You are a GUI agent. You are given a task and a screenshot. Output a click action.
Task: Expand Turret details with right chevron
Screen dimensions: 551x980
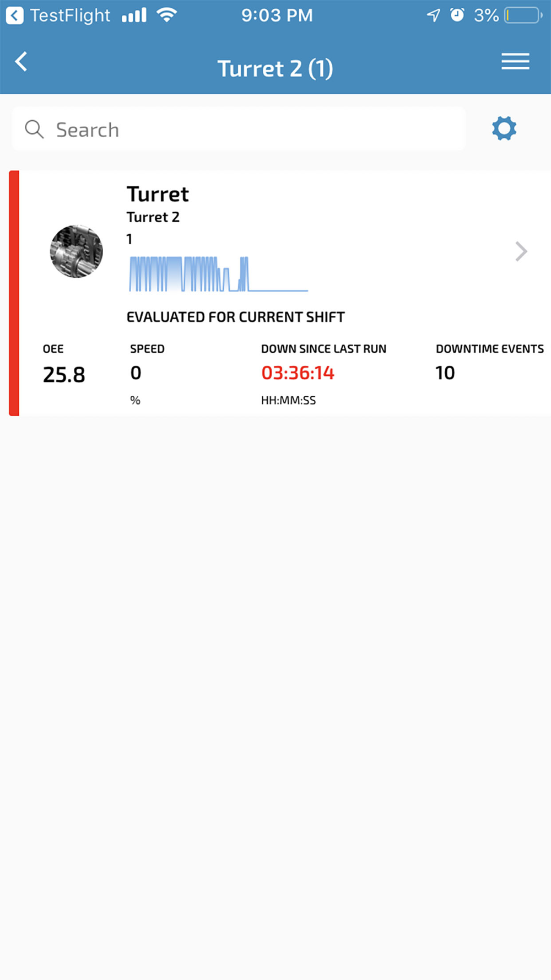tap(521, 251)
